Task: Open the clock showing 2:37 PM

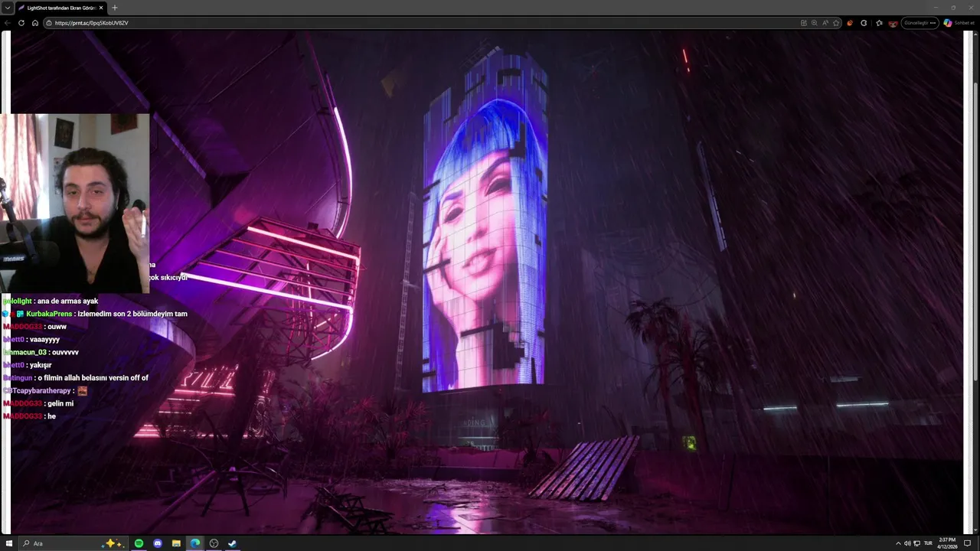Action: coord(947,543)
